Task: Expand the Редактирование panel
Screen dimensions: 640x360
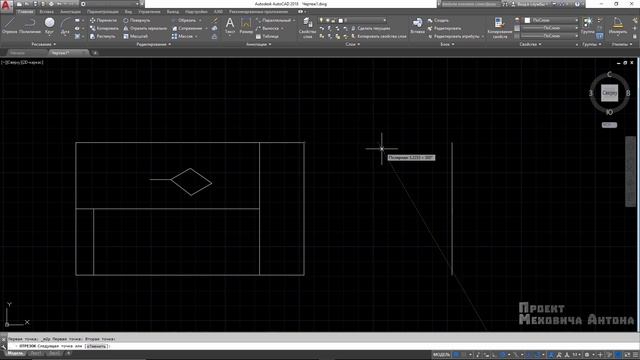Action: pyautogui.click(x=153, y=44)
